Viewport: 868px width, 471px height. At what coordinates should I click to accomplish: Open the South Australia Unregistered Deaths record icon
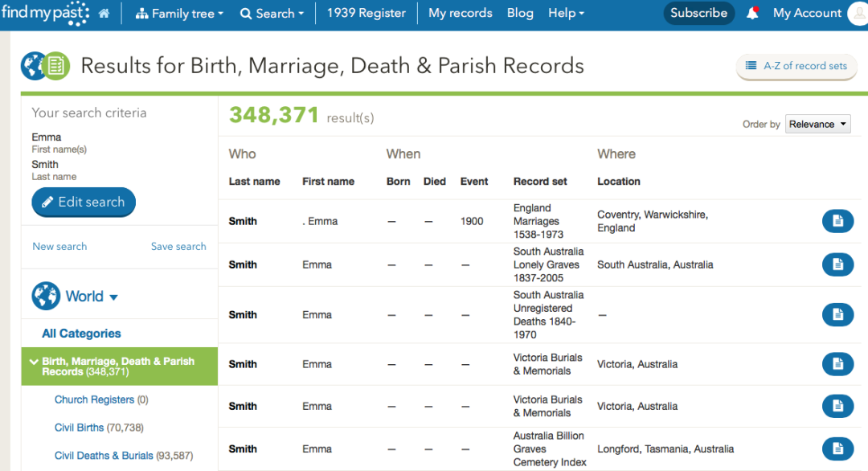point(837,314)
